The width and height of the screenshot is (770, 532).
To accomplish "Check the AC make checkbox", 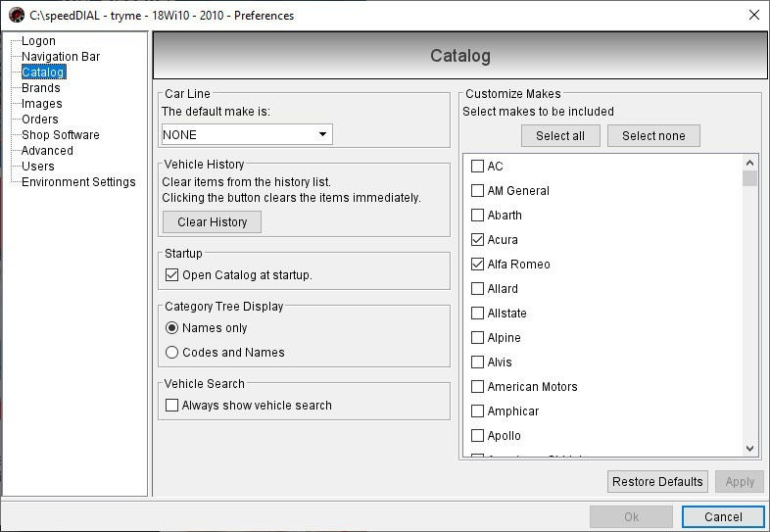I will coord(477,166).
